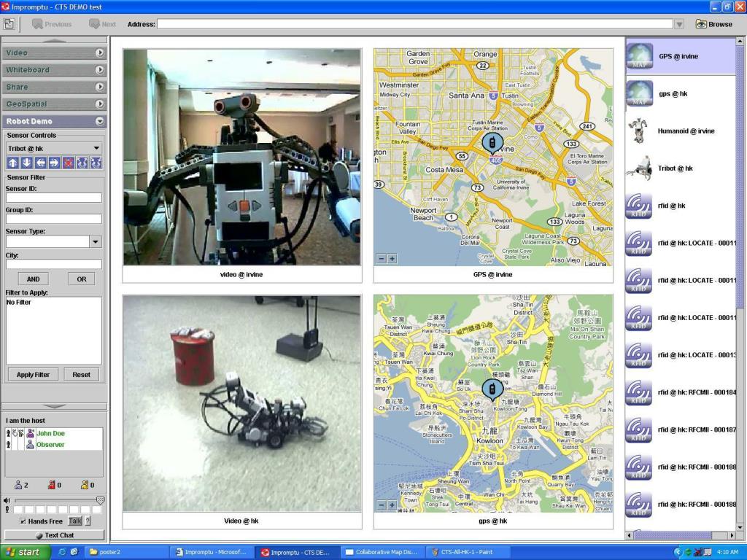The height and width of the screenshot is (560, 747).
Task: Expand the Video panel
Action: [99, 52]
